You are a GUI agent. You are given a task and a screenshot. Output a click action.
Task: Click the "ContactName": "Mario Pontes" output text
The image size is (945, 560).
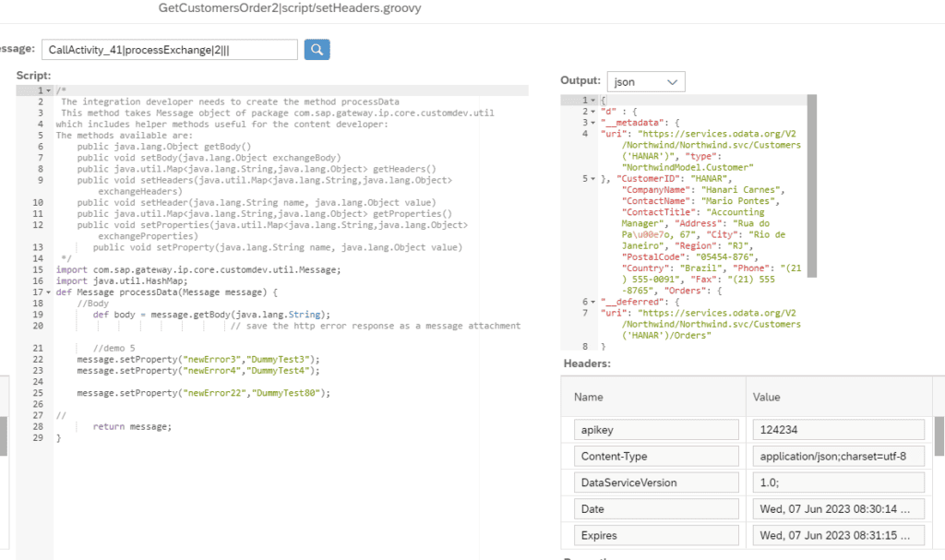click(701, 201)
